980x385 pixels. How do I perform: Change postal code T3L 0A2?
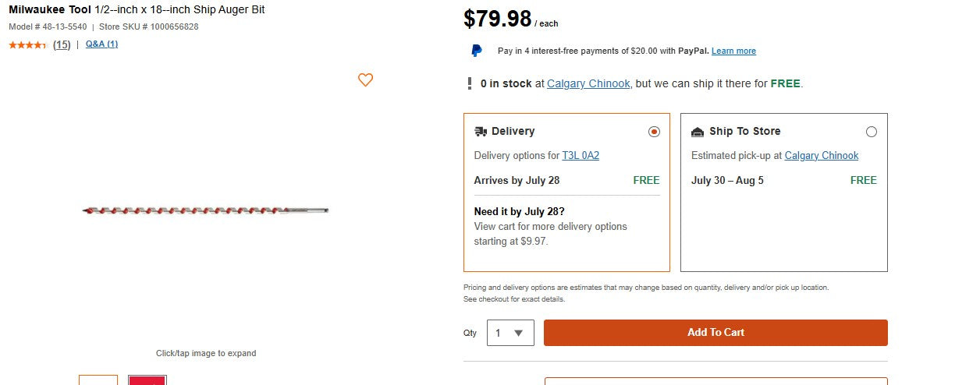coord(581,156)
